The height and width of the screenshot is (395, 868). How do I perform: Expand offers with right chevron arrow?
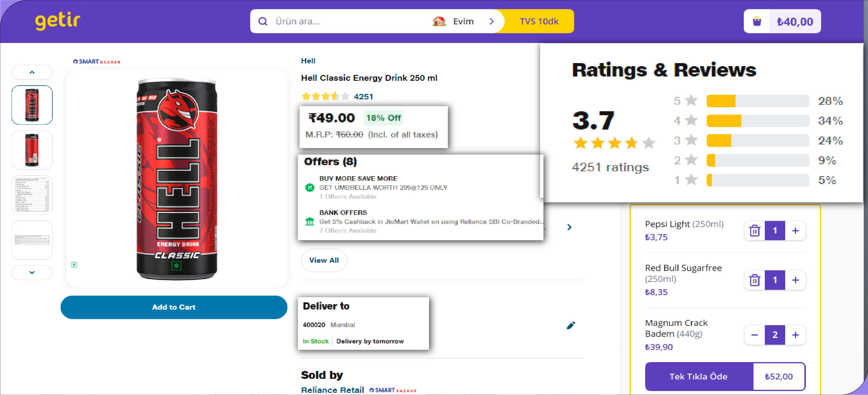(x=569, y=227)
